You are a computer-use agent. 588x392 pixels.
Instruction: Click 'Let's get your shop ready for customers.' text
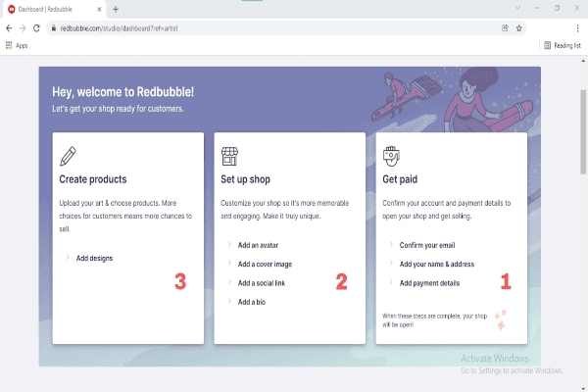click(118, 109)
